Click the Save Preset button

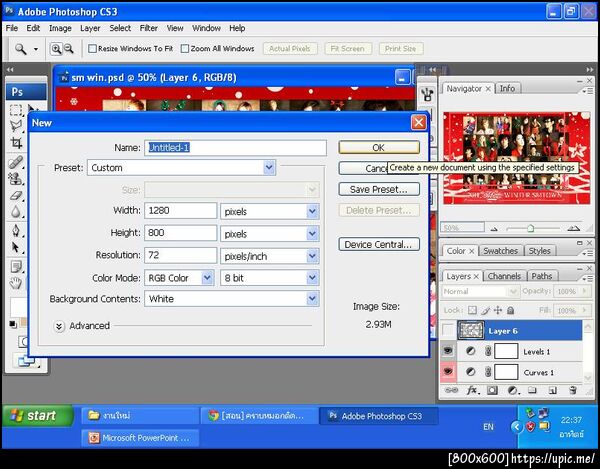point(378,189)
